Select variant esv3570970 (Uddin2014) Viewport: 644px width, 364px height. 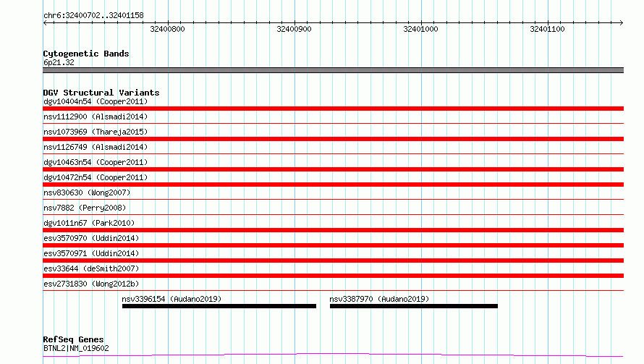pos(91,238)
